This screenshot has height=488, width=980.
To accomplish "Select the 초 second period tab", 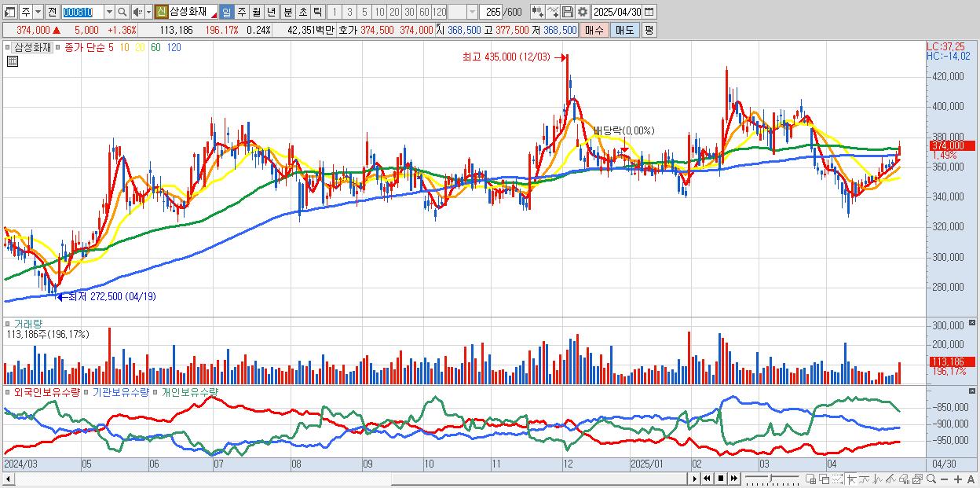I will (x=303, y=13).
